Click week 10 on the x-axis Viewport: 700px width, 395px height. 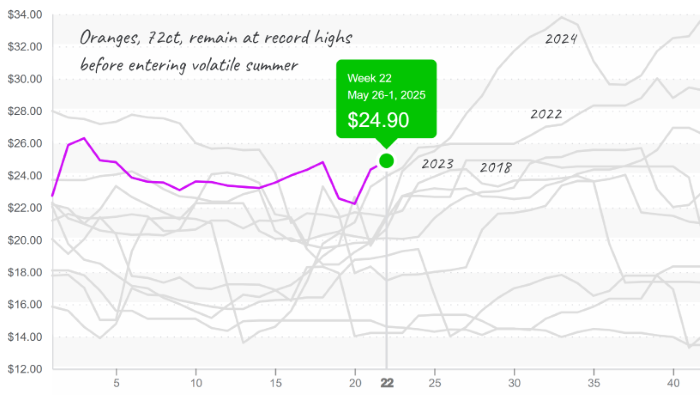196,383
